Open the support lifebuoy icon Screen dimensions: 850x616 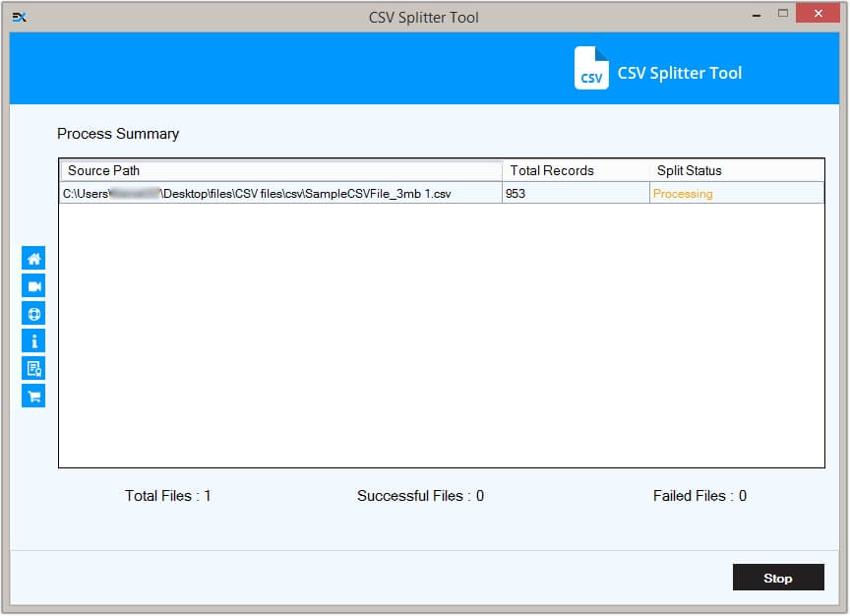pyautogui.click(x=33, y=314)
